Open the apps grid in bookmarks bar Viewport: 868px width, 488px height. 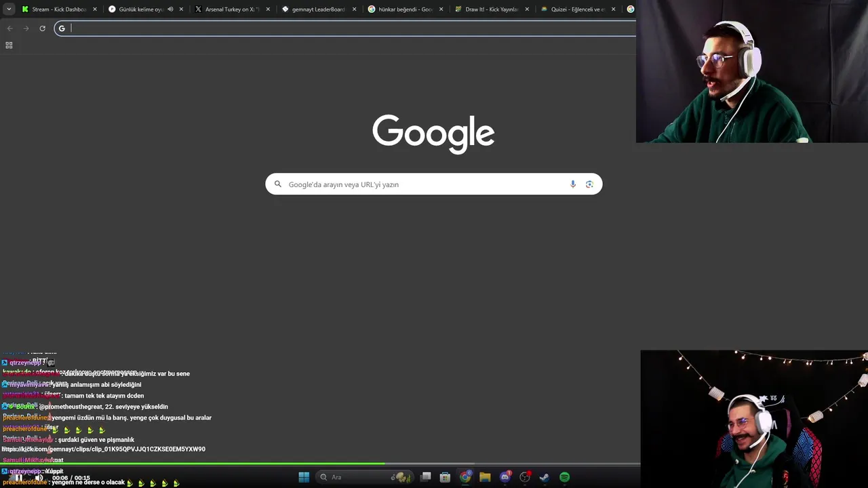coord(9,45)
